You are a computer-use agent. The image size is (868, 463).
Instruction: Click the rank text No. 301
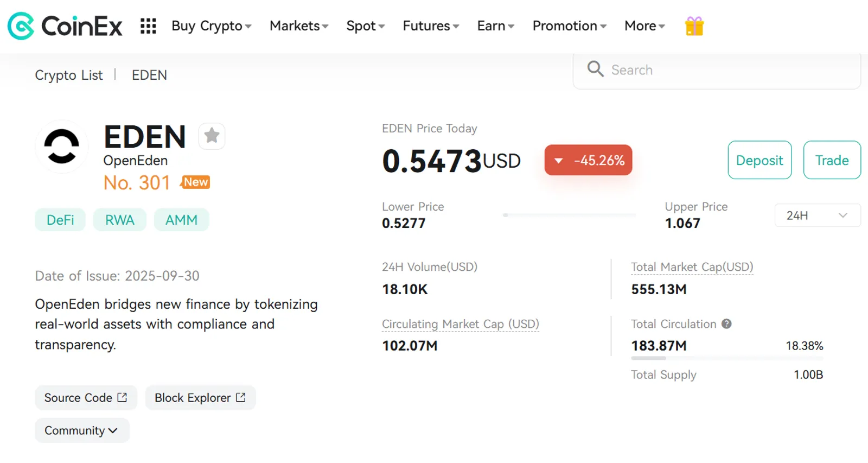click(x=137, y=183)
